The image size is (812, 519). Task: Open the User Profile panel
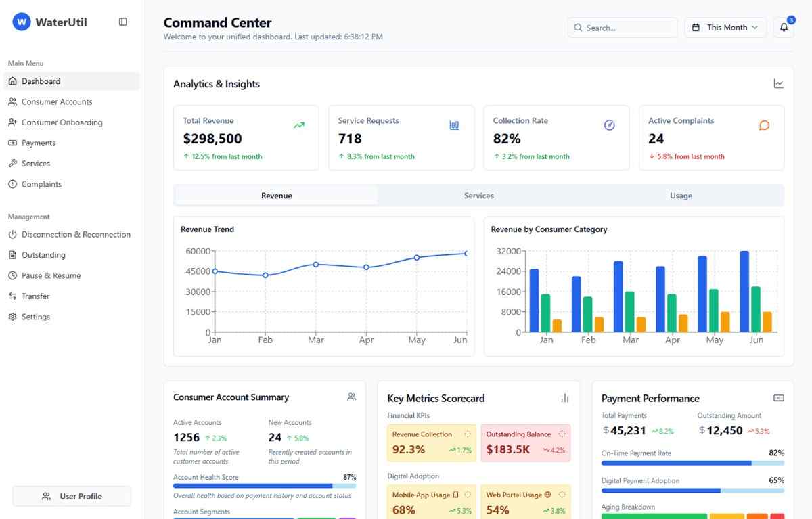[71, 496]
